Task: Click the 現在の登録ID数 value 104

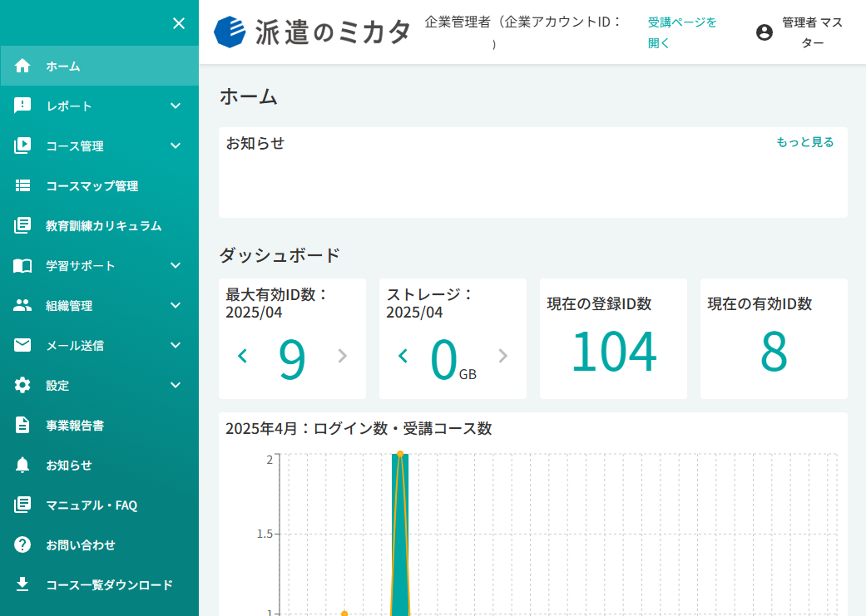Action: (614, 352)
